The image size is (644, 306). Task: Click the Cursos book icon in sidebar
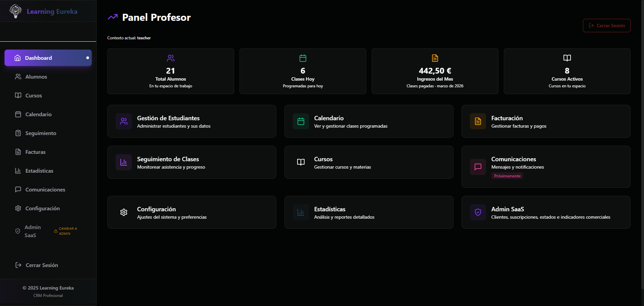(x=18, y=95)
